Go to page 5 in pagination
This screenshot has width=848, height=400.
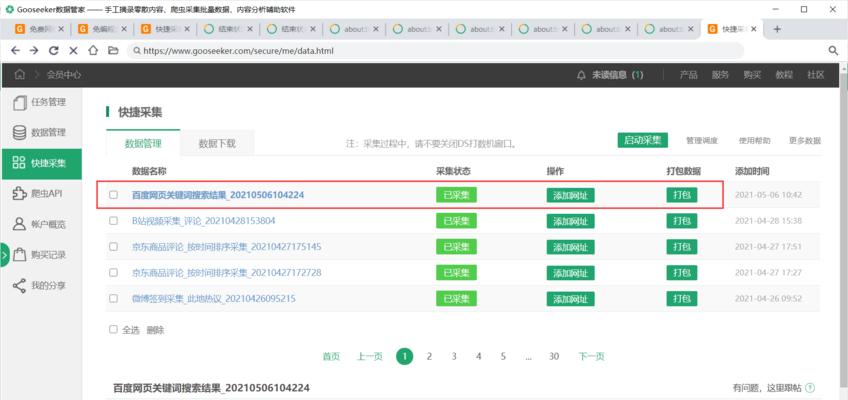pos(503,356)
